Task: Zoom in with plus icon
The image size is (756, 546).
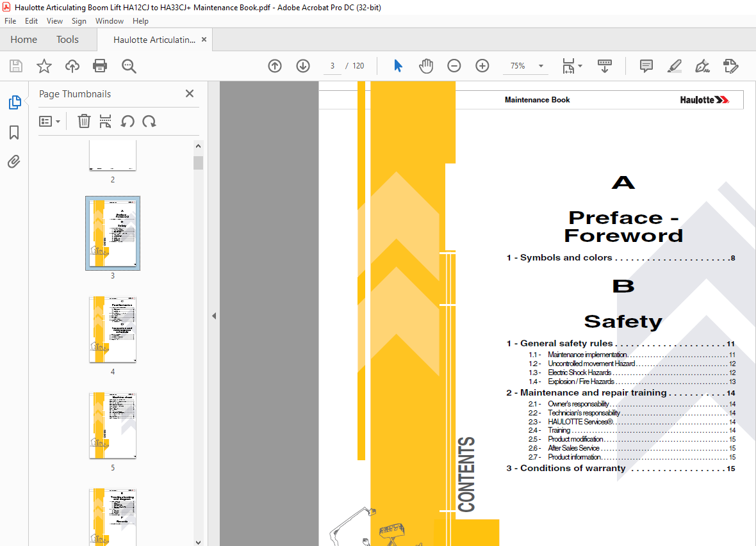Action: pos(482,66)
